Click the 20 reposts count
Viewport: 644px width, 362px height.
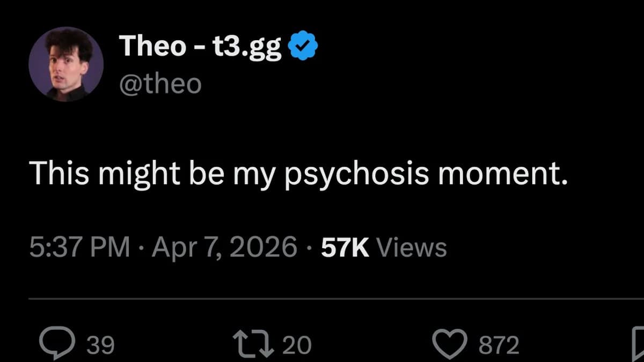pos(297,343)
